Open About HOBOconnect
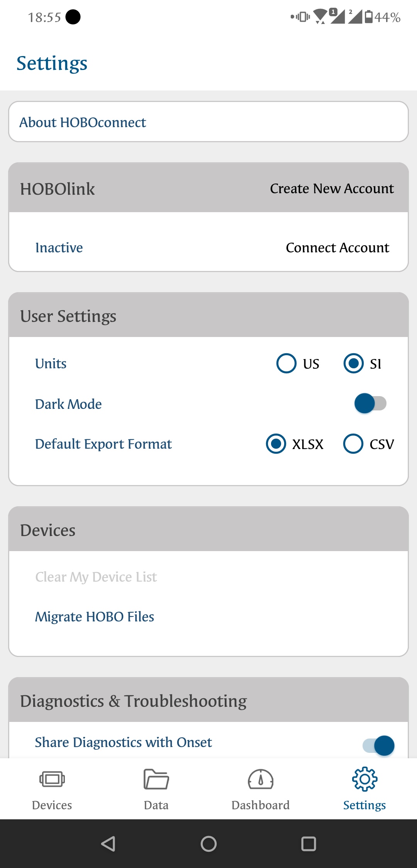Screen dimensions: 417x868 pyautogui.click(x=208, y=122)
